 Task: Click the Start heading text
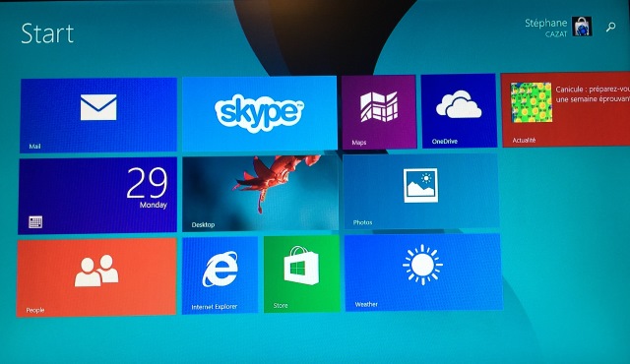click(47, 33)
